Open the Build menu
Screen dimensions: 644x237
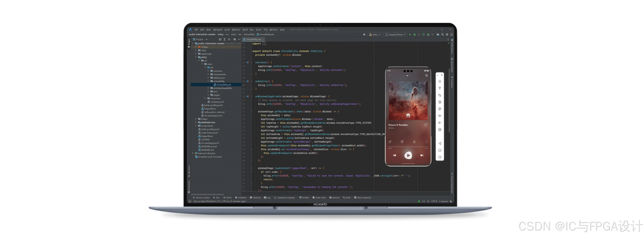245,29
